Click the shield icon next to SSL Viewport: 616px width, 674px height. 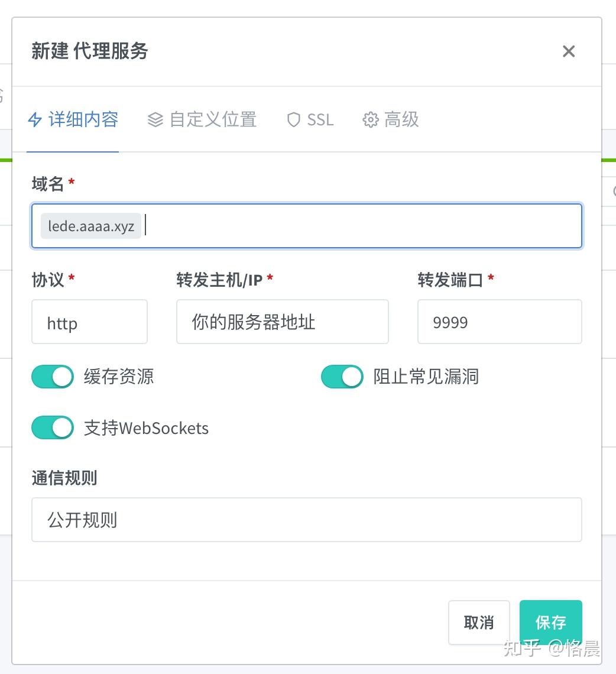(x=293, y=119)
